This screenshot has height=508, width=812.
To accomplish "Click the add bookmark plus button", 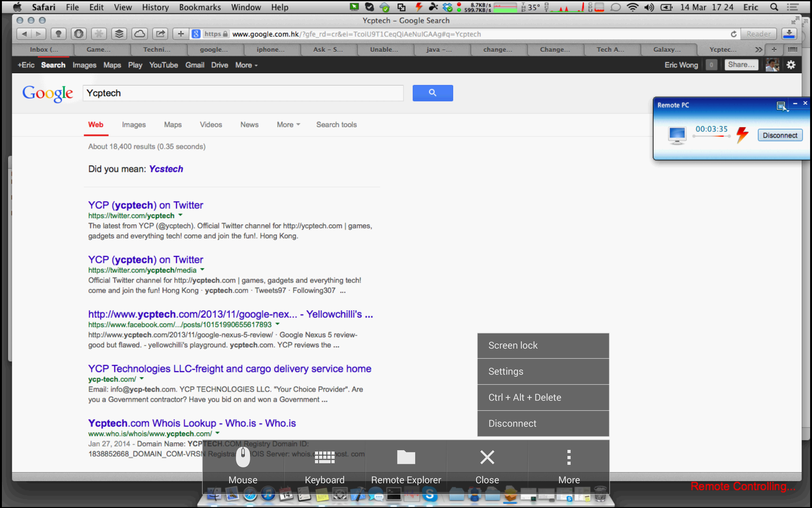I will (x=181, y=34).
